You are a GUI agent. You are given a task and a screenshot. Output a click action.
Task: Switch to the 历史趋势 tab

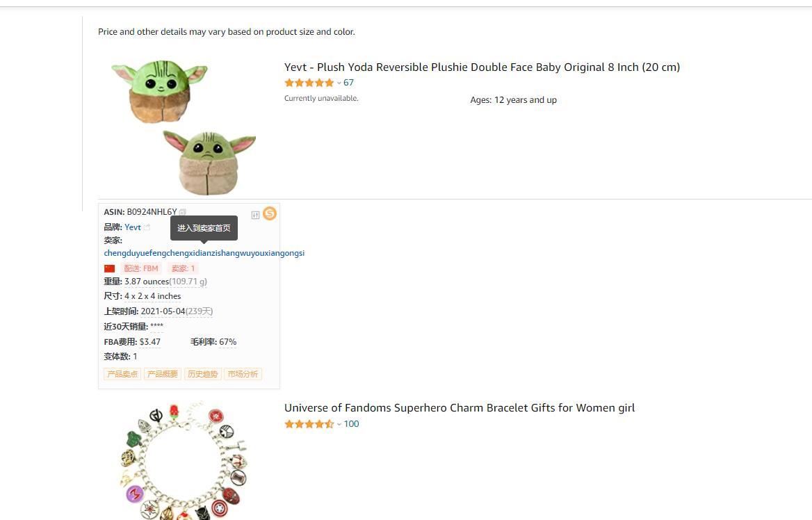(x=203, y=374)
